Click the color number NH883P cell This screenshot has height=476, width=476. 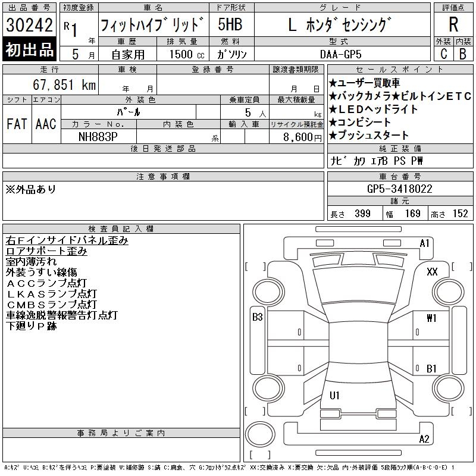[x=98, y=137]
